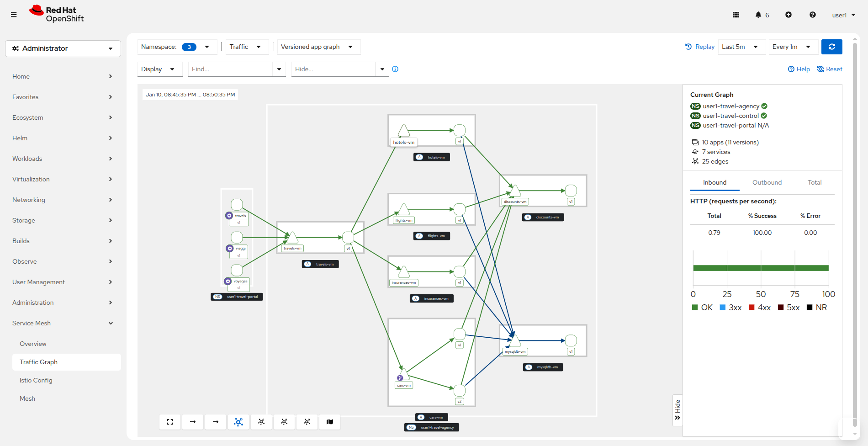Click the blue highlighted graph layout icon
Viewport: 868px width, 446px height.
[238, 422]
